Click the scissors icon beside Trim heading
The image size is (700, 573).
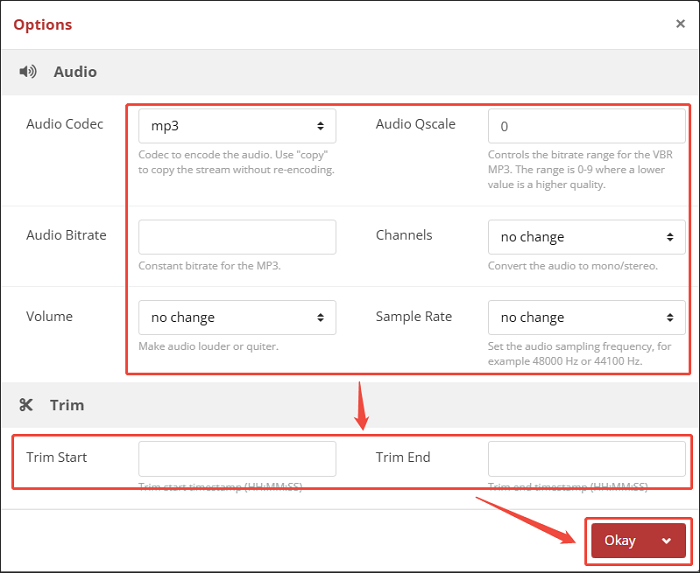pos(27,405)
